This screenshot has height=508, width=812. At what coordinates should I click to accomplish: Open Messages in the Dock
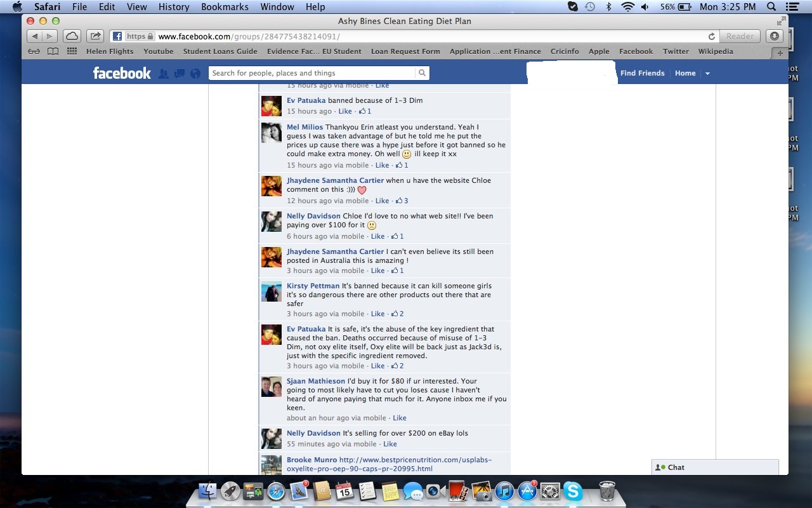(413, 490)
